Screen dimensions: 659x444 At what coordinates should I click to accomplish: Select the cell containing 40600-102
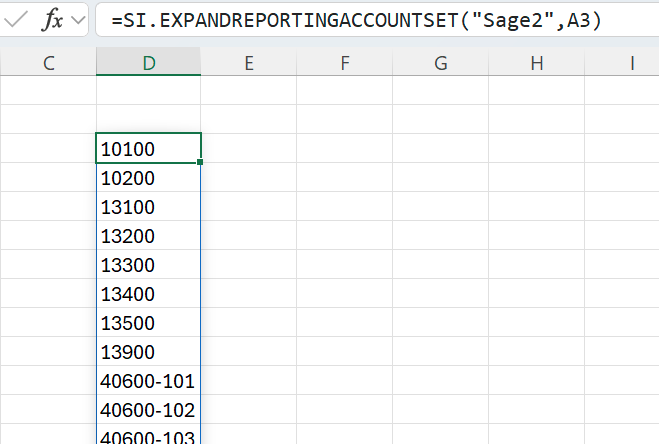click(148, 410)
